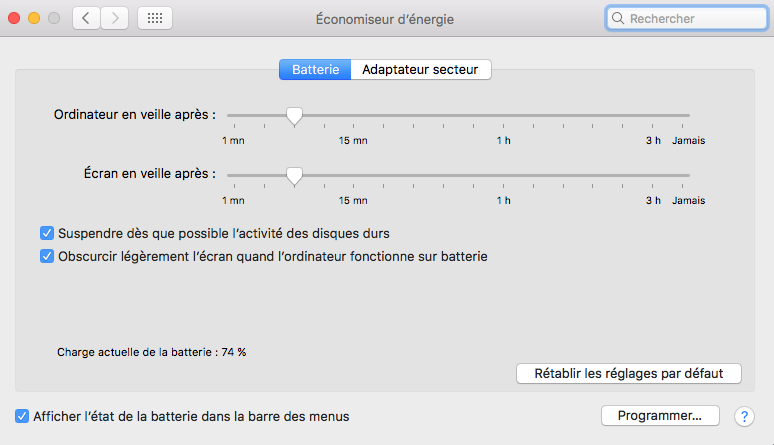Viewport: 774px width, 445px height.
Task: Set display sleep slider at 1 h mark
Action: (503, 175)
